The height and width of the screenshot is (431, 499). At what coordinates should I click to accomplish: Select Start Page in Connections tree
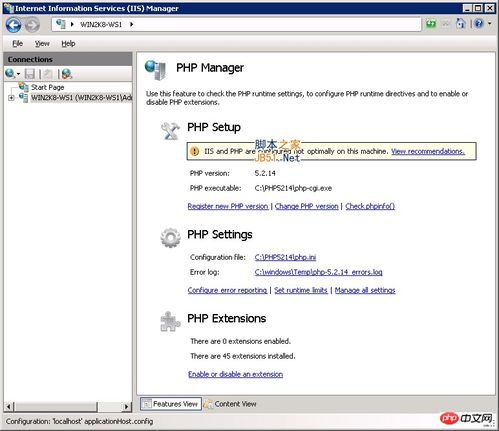(47, 87)
